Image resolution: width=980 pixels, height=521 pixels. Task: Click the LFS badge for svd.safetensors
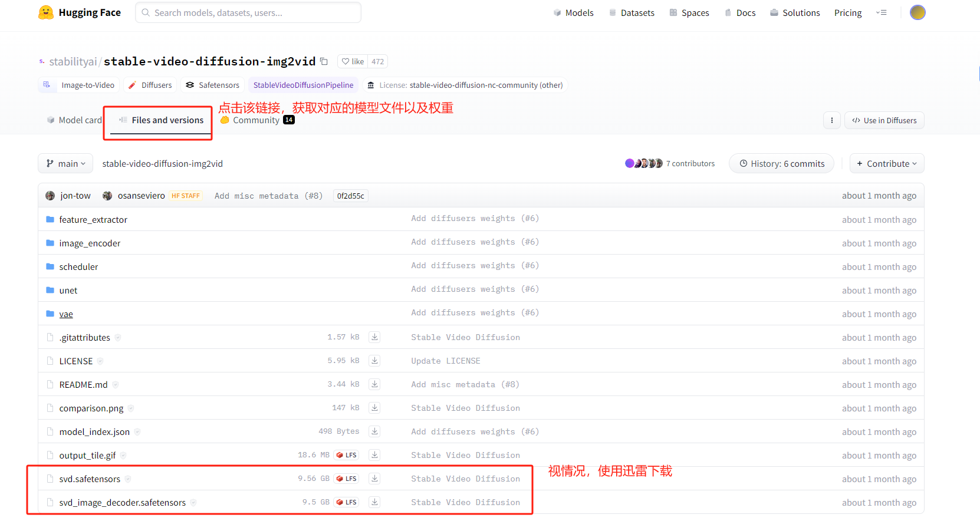click(347, 479)
